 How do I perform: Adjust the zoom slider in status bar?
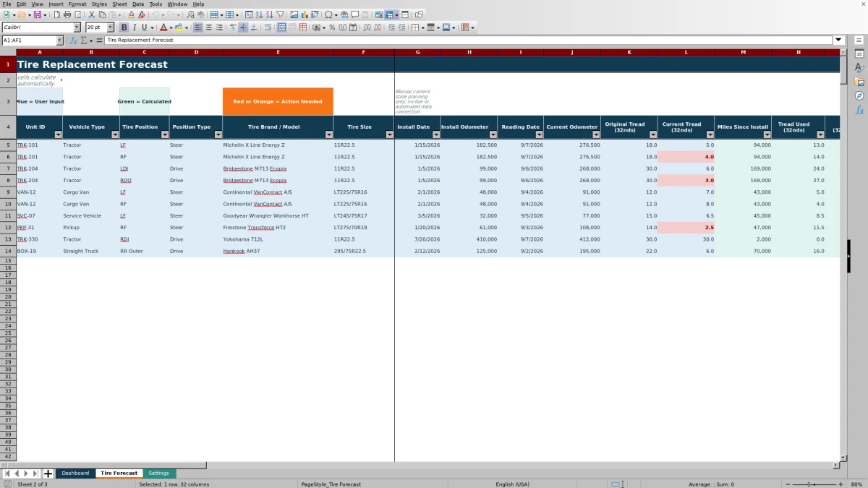[x=810, y=484]
